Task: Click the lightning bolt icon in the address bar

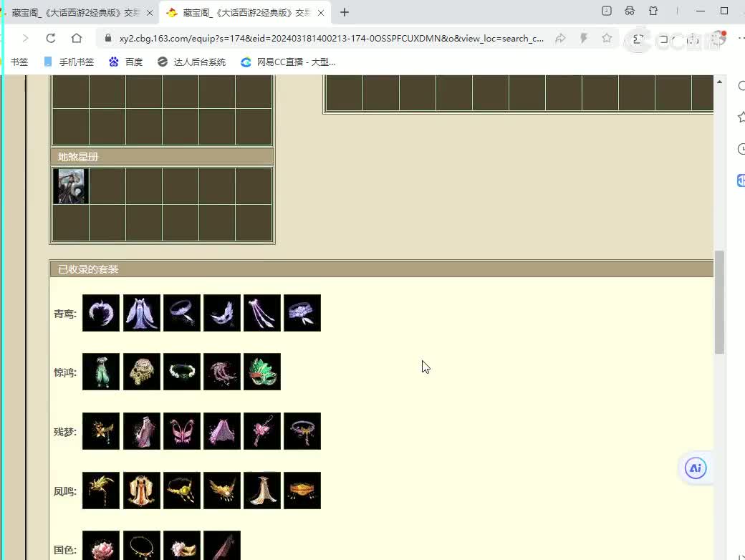Action: 584,38
